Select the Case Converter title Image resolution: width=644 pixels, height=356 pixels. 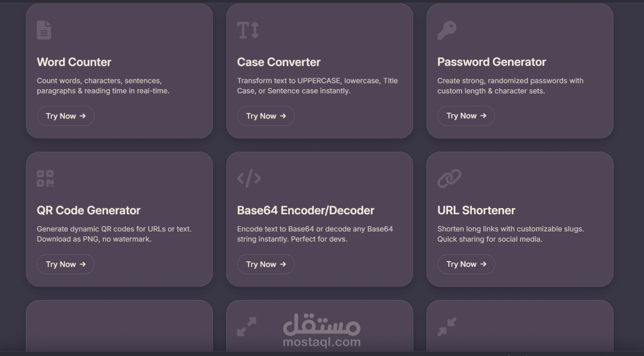[279, 62]
